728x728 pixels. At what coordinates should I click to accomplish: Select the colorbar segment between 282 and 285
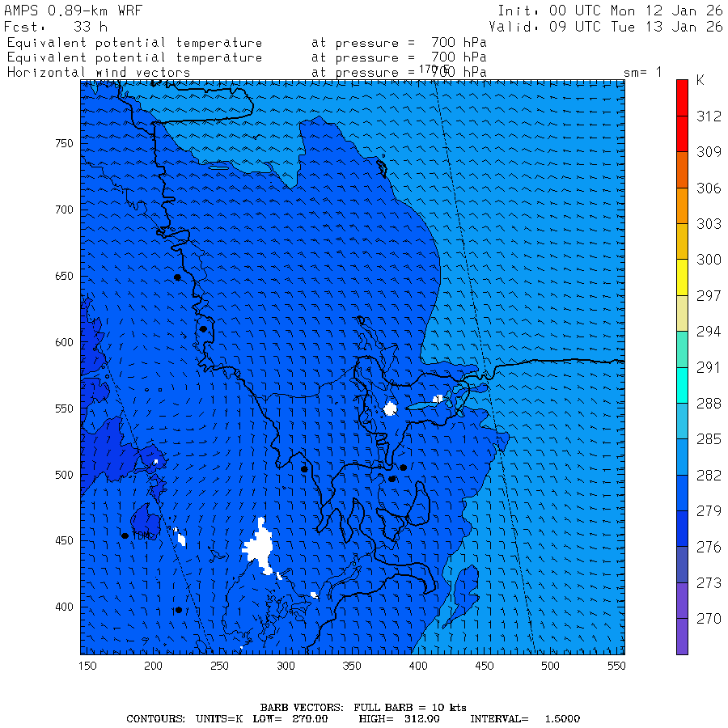tap(682, 457)
